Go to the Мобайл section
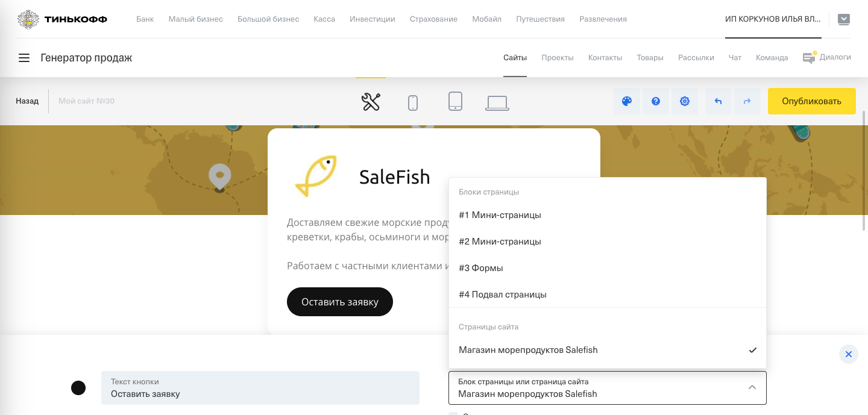 pyautogui.click(x=487, y=19)
